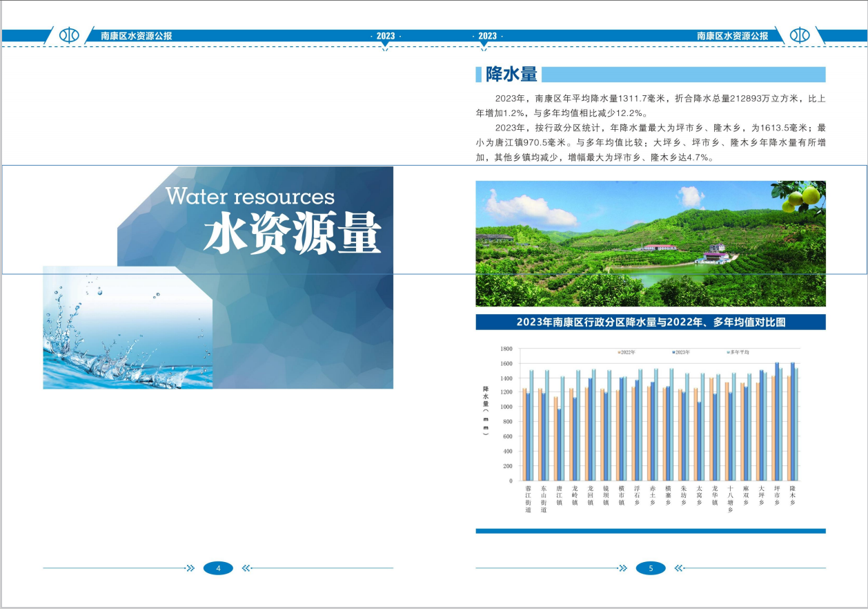
Task: Click the water splash image
Action: click(127, 327)
